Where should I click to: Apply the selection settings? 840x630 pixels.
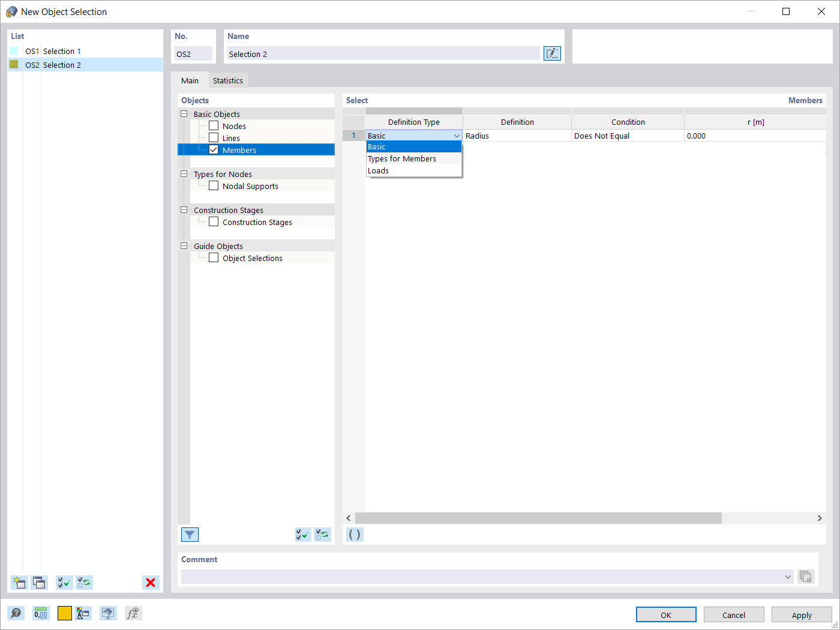pos(802,614)
